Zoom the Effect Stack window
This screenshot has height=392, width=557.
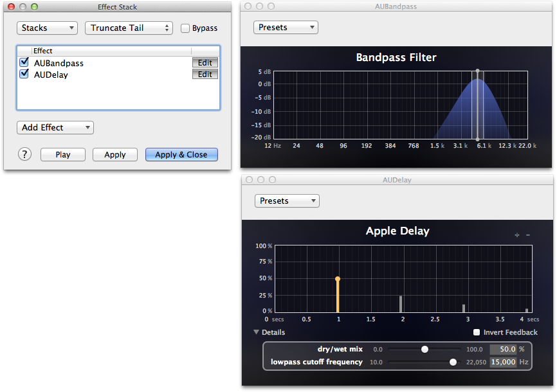coord(34,6)
